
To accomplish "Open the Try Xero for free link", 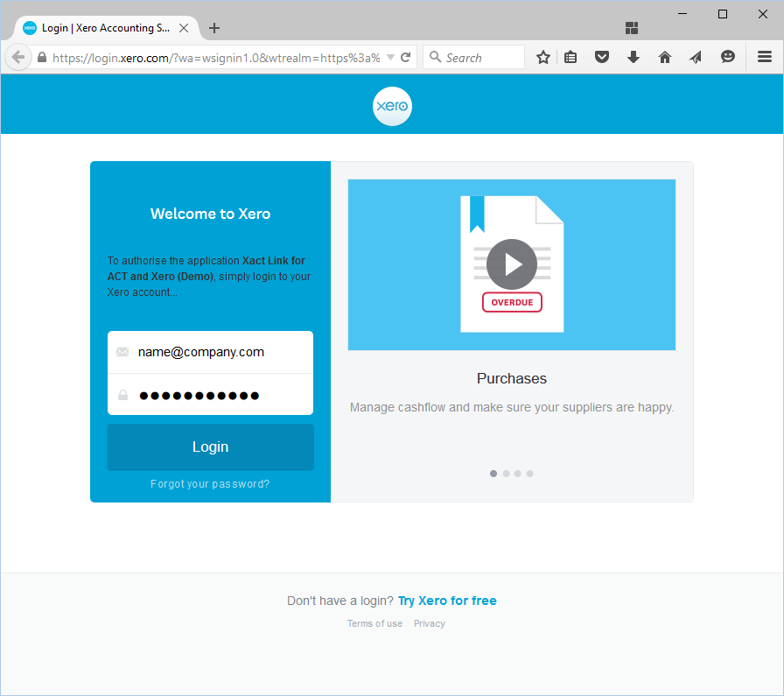I will pyautogui.click(x=447, y=601).
